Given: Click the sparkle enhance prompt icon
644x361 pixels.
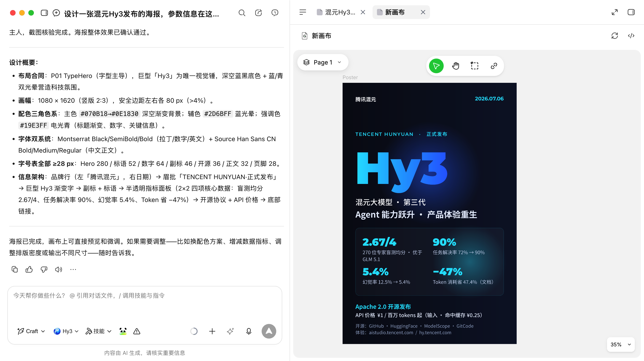Looking at the screenshot, I should tap(230, 331).
